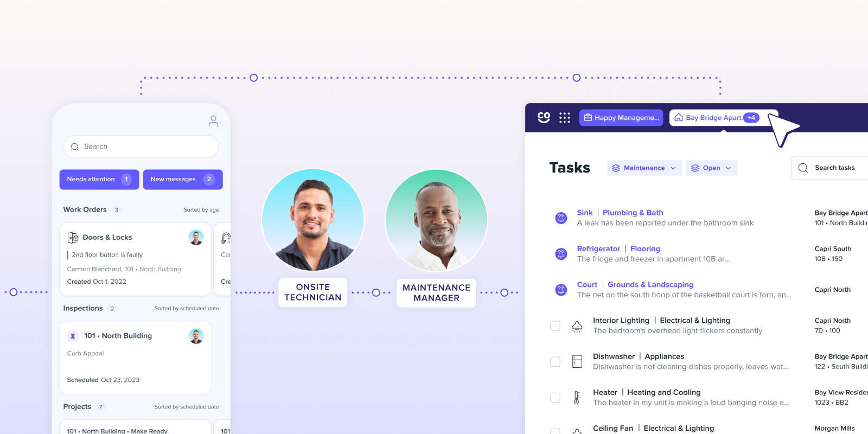Open the Happy Management company selector
Viewport: 868px width, 434px height.
click(x=621, y=118)
